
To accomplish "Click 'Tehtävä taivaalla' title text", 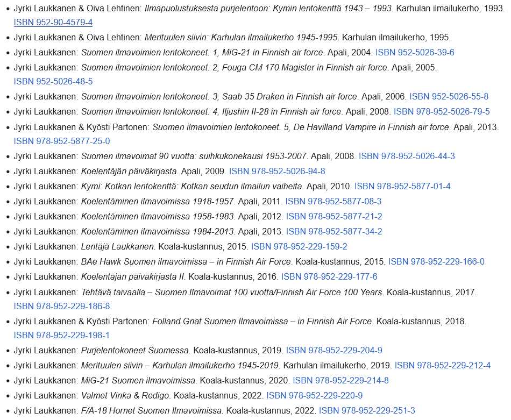I will coord(113,292).
